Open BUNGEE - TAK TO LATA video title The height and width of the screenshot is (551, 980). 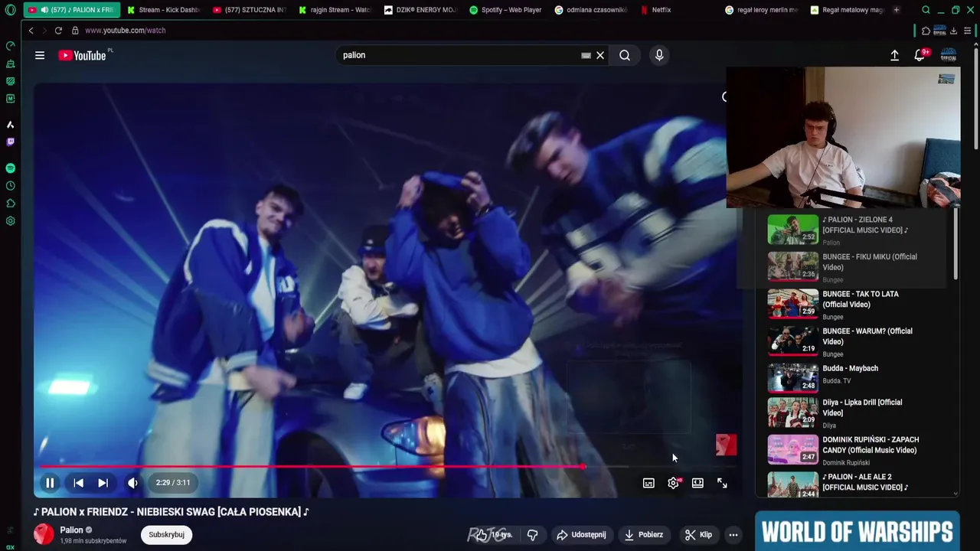coord(861,299)
